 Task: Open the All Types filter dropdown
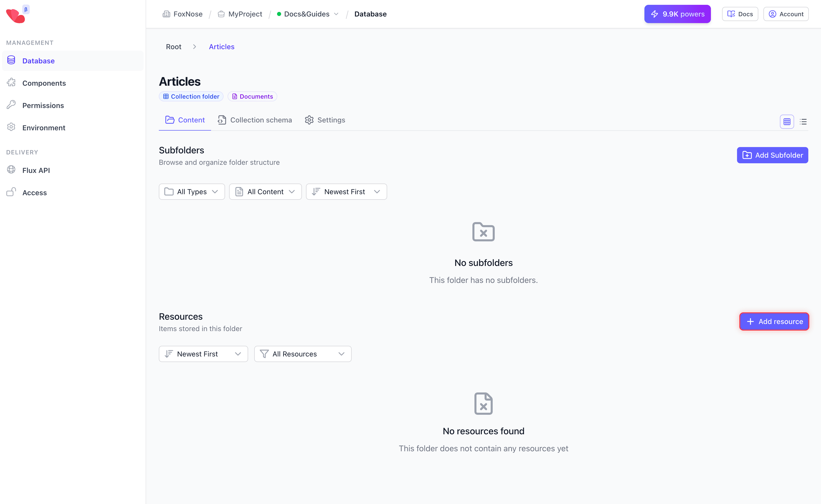pyautogui.click(x=192, y=192)
